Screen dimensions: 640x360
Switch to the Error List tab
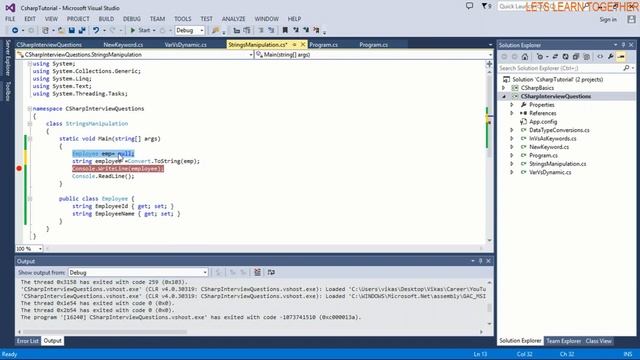pos(28,341)
